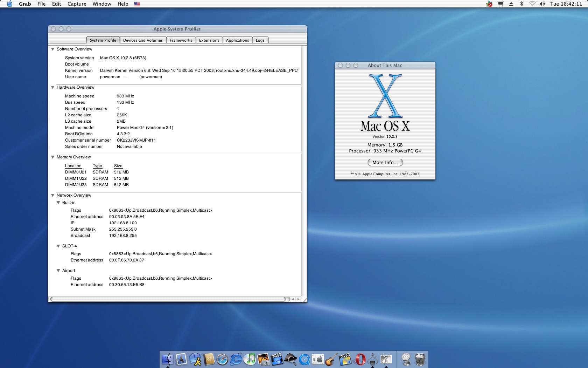This screenshot has width=588, height=368.
Task: Click the horizontal scrollbar in System Profiler
Action: [168, 299]
